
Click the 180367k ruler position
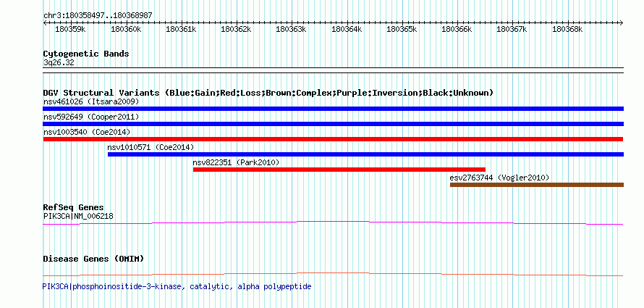point(512,29)
